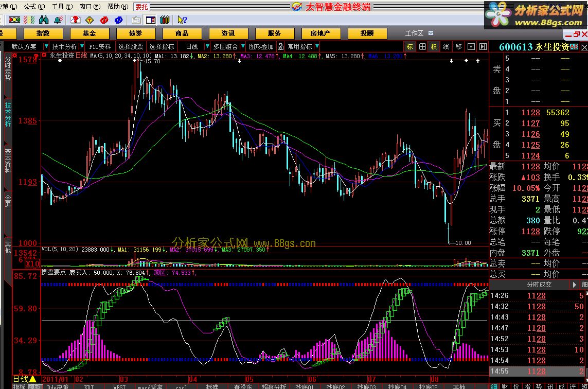Open the 工具 menu
The height and width of the screenshot is (389, 588).
tap(62, 6)
